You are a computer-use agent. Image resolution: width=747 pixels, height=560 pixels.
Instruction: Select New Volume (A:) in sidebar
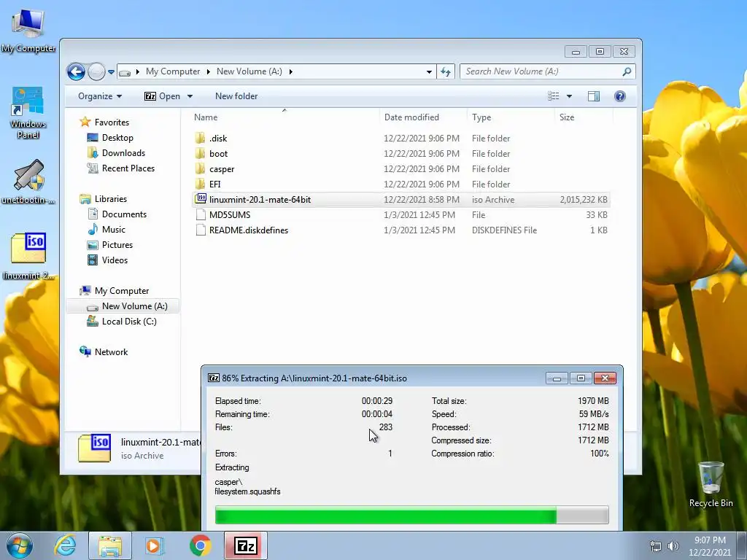(x=123, y=306)
